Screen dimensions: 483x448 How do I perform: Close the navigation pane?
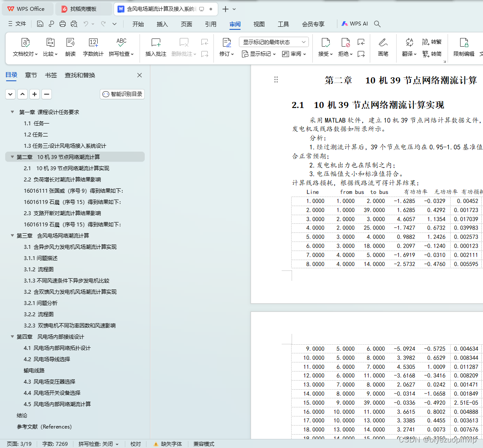(140, 75)
